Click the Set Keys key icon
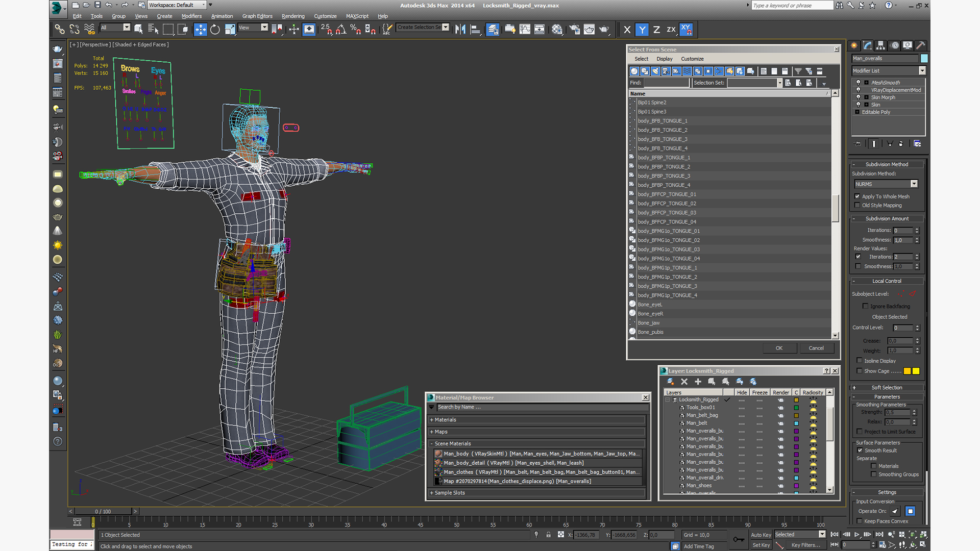980x551 pixels. pos(738,539)
